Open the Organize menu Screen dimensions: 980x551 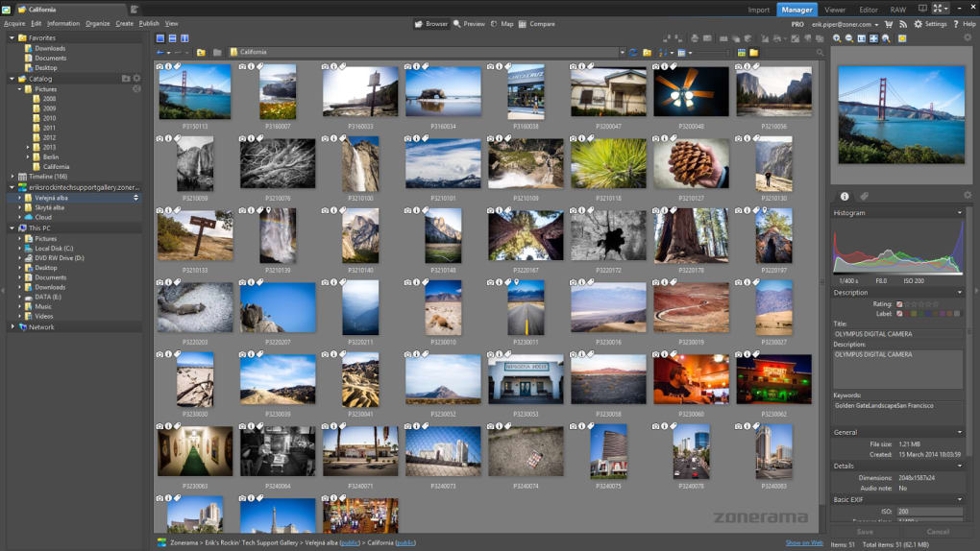97,24
